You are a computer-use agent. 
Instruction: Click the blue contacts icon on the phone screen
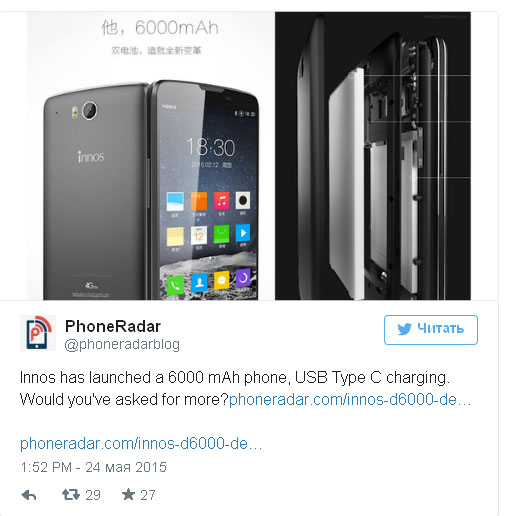(x=199, y=283)
